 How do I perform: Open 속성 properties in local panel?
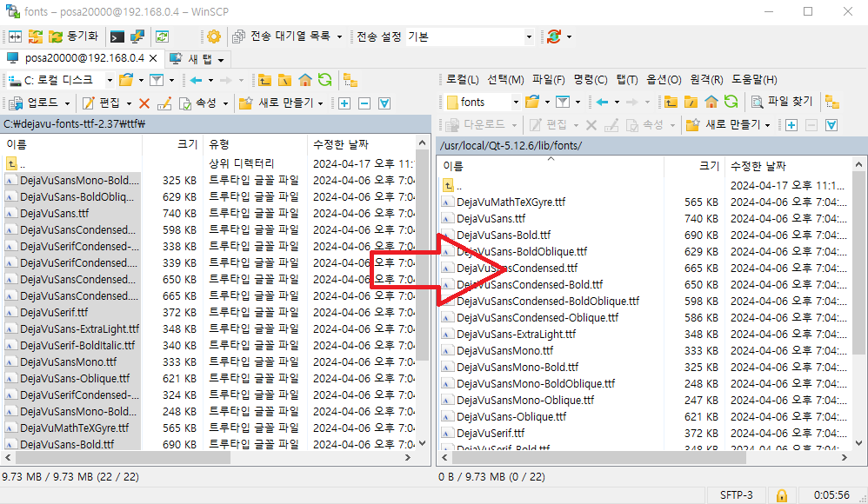point(198,103)
